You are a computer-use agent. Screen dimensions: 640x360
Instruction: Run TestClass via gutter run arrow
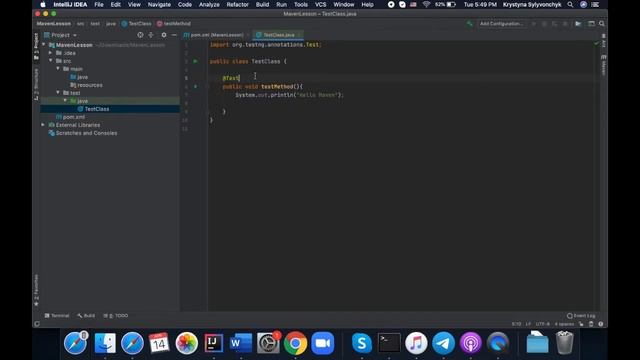click(195, 61)
